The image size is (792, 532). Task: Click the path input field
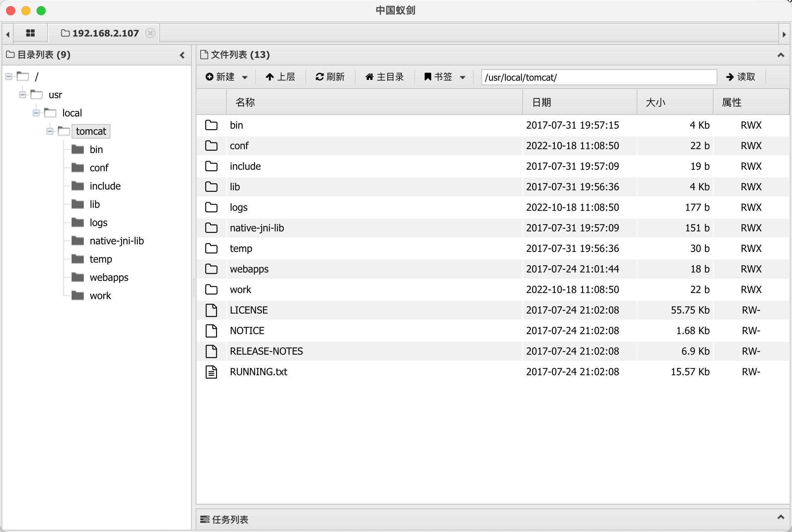pos(599,77)
